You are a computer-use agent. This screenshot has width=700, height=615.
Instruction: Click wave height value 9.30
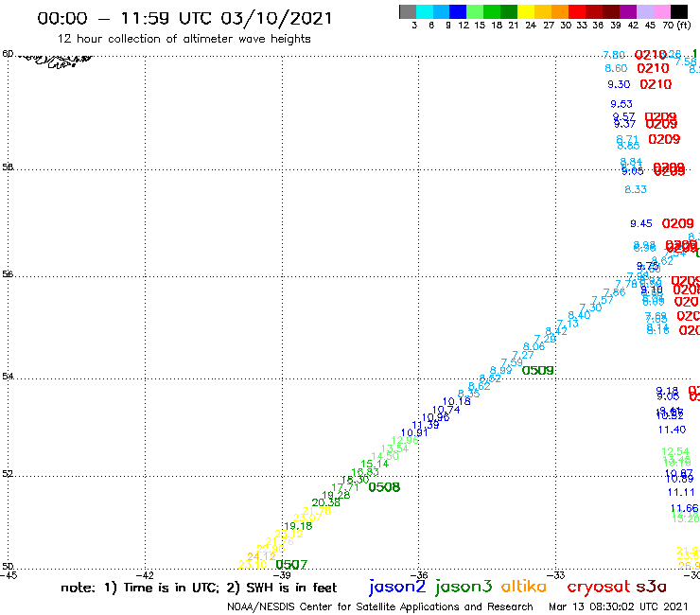tap(619, 84)
